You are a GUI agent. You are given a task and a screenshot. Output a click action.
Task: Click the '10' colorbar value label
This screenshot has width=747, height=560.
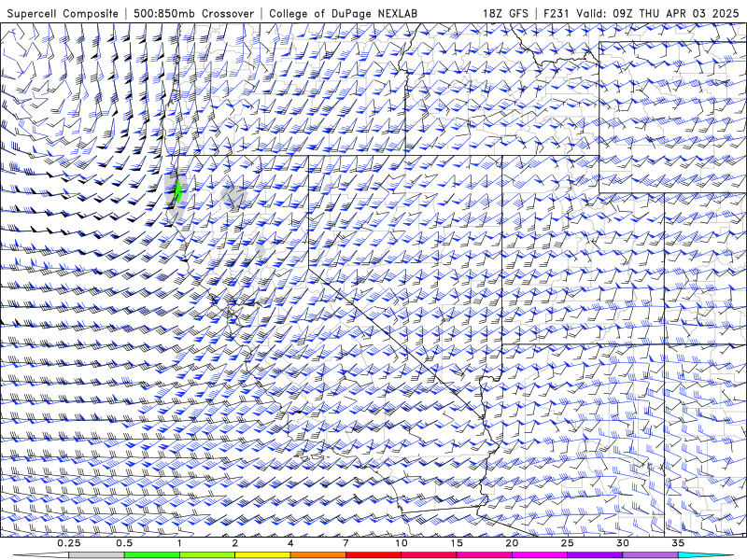[x=402, y=543]
